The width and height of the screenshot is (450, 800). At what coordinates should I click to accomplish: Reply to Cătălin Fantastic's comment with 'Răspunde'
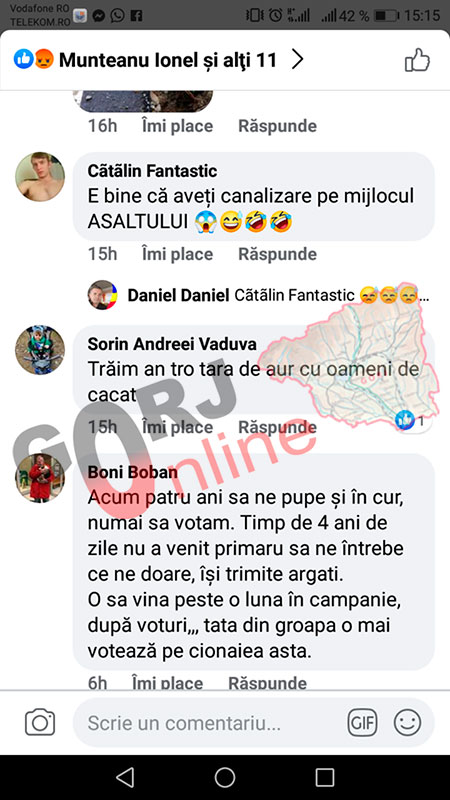click(277, 254)
